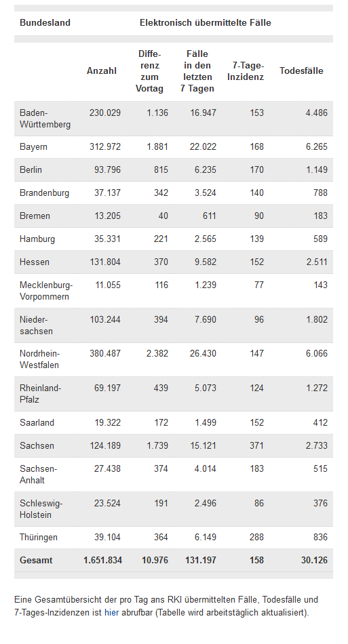348x644 pixels.
Task: Click the Gesamt total 1.651.834
Action: click(102, 560)
